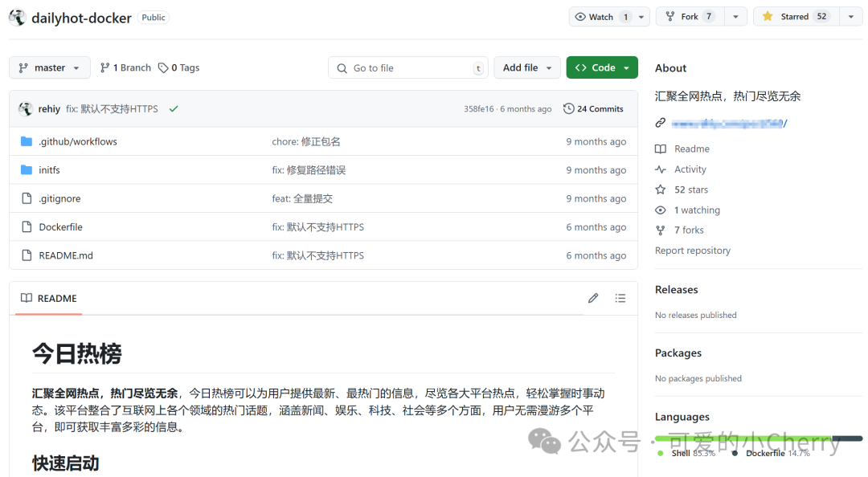Open the green Code dropdown
Image resolution: width=868 pixels, height=477 pixels.
pyautogui.click(x=602, y=67)
